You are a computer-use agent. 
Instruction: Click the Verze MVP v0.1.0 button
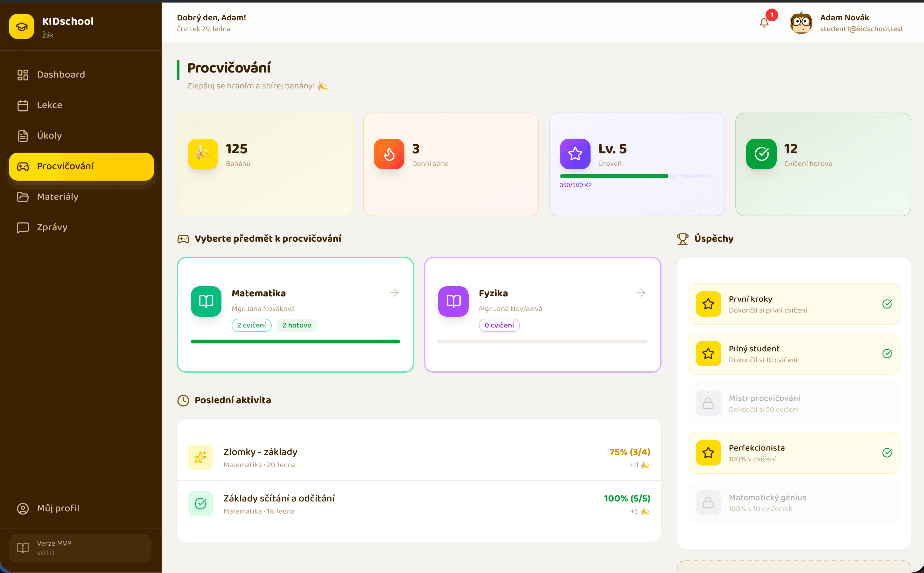80,548
